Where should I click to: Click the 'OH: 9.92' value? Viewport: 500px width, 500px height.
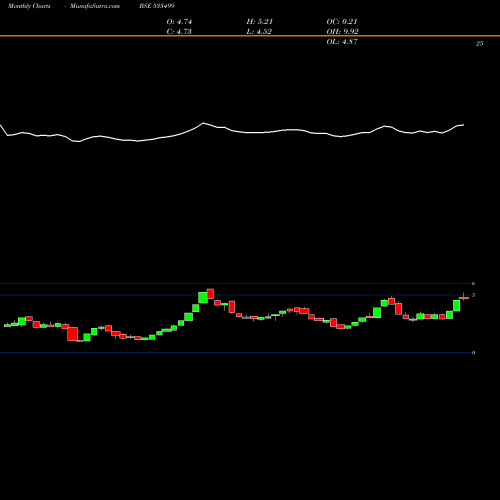[x=342, y=32]
